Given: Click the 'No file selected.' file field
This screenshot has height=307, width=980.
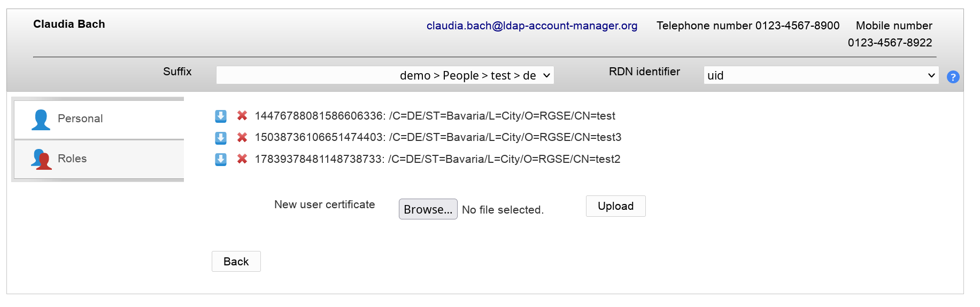Looking at the screenshot, I should point(503,210).
